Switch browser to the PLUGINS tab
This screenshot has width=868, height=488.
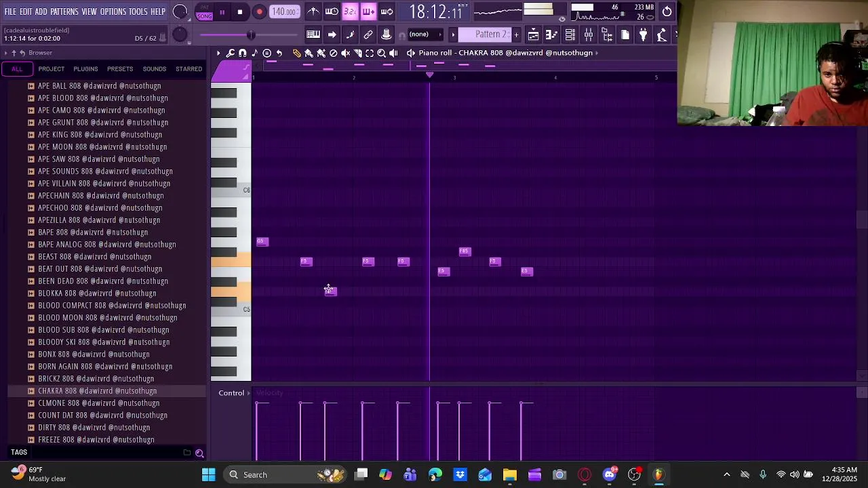pos(85,69)
